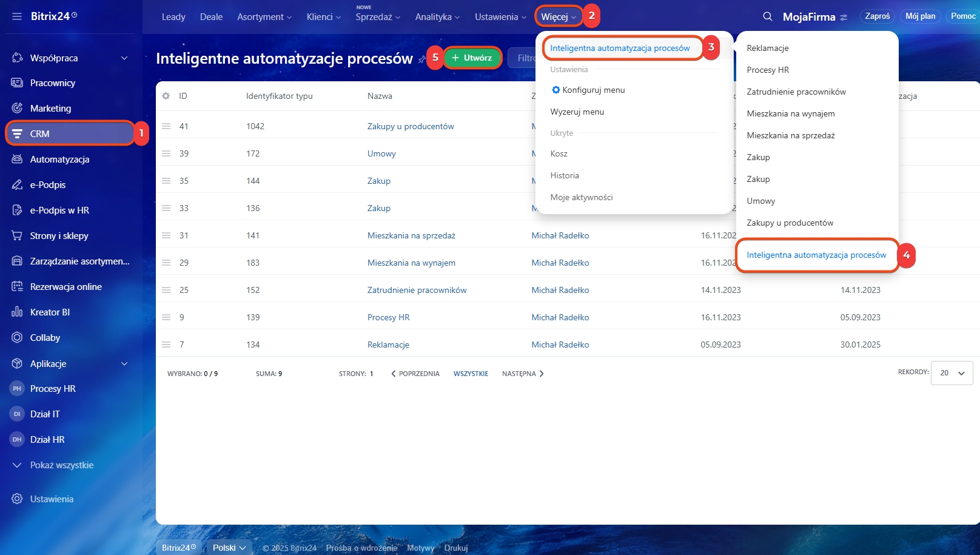Open Kreator BI from the sidebar
This screenshot has width=980, height=555.
pos(50,312)
